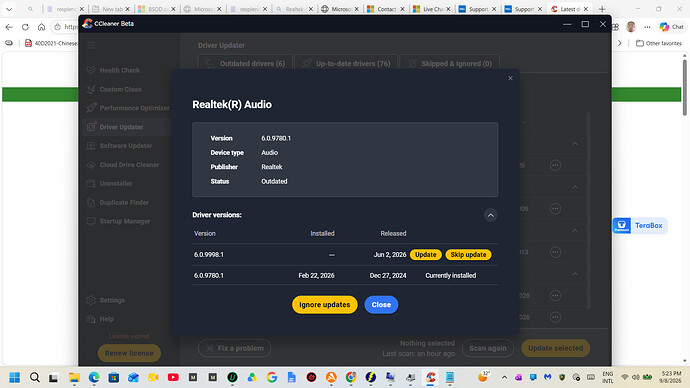Open Windows taskbar Search

[35, 377]
